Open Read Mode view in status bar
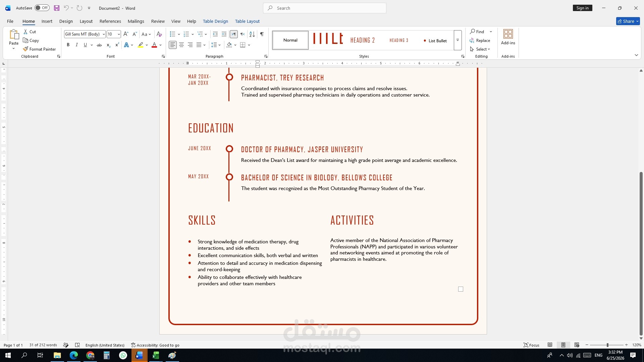This screenshot has width=644, height=362. point(550,345)
